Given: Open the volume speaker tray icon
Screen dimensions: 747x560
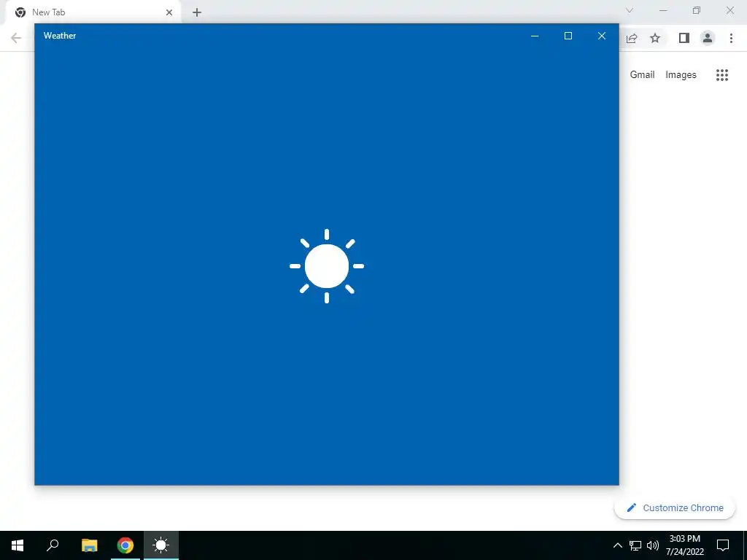Looking at the screenshot, I should click(x=653, y=545).
